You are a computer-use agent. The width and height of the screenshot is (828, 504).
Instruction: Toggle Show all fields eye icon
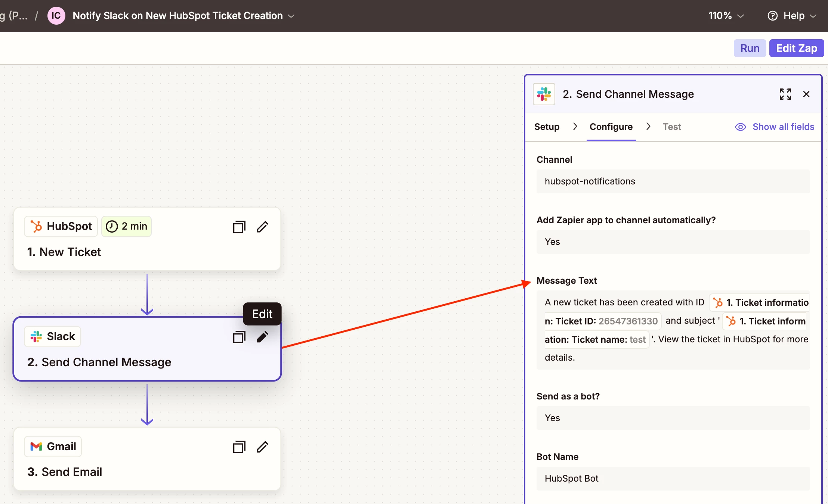coord(740,127)
